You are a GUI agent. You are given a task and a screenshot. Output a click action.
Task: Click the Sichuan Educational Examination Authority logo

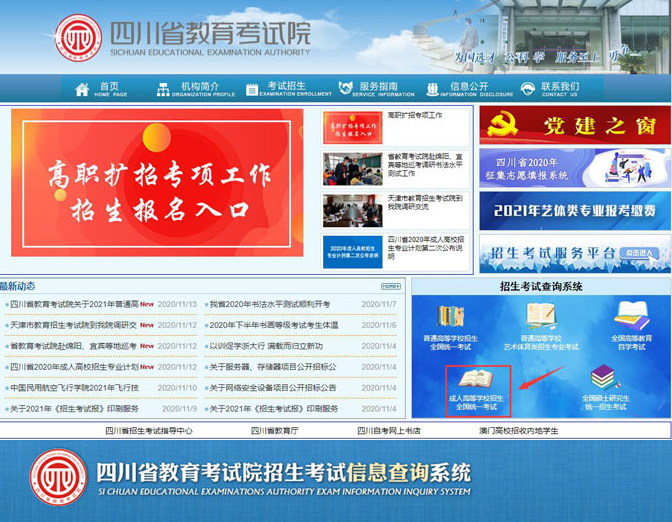point(78,38)
